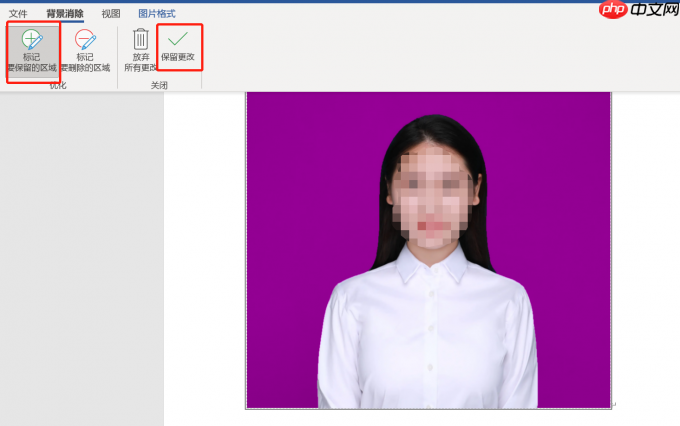Select Mark Areas to Keep tool (标记要保留的区域)
Image resolution: width=680 pixels, height=426 pixels.
tap(32, 51)
